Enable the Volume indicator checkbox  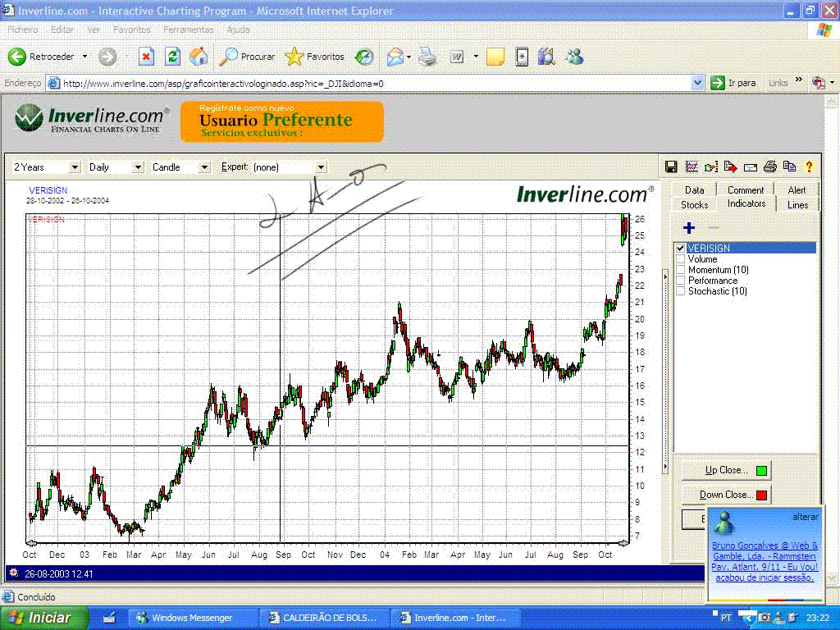click(681, 258)
